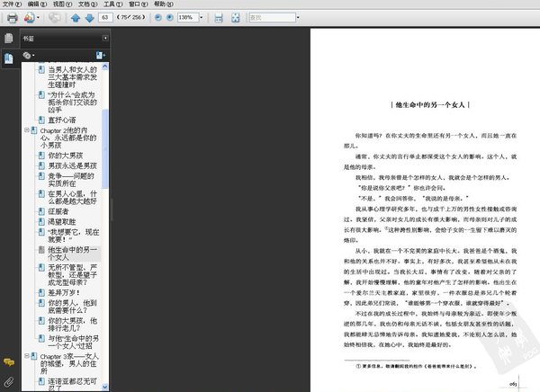Open the zoom level dropdown arrow
Screen dimensions: 540x392
pos(201,17)
